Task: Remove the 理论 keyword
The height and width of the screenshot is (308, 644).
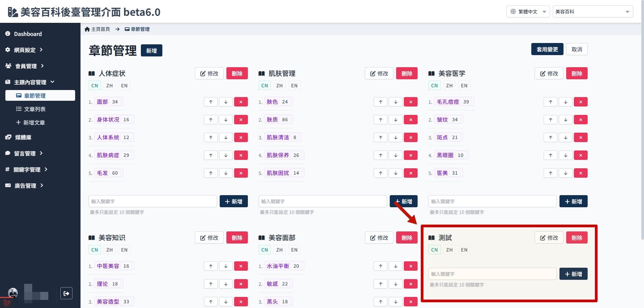Action: point(241,284)
